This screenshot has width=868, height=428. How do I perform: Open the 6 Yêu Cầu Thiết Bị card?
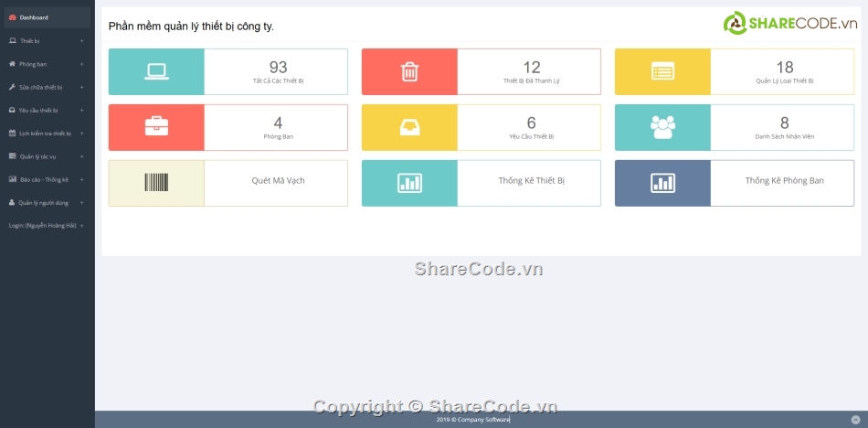(x=481, y=127)
